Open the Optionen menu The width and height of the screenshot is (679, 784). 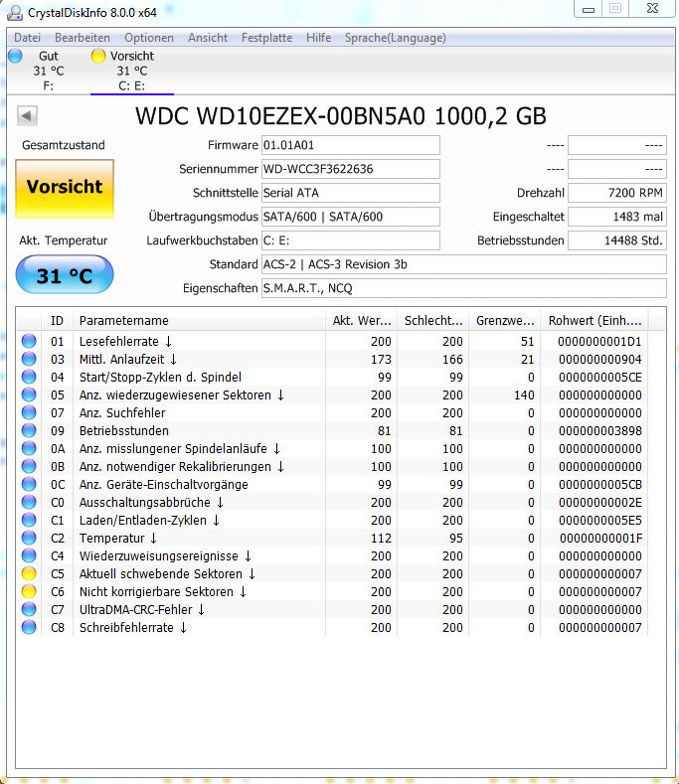(x=148, y=38)
